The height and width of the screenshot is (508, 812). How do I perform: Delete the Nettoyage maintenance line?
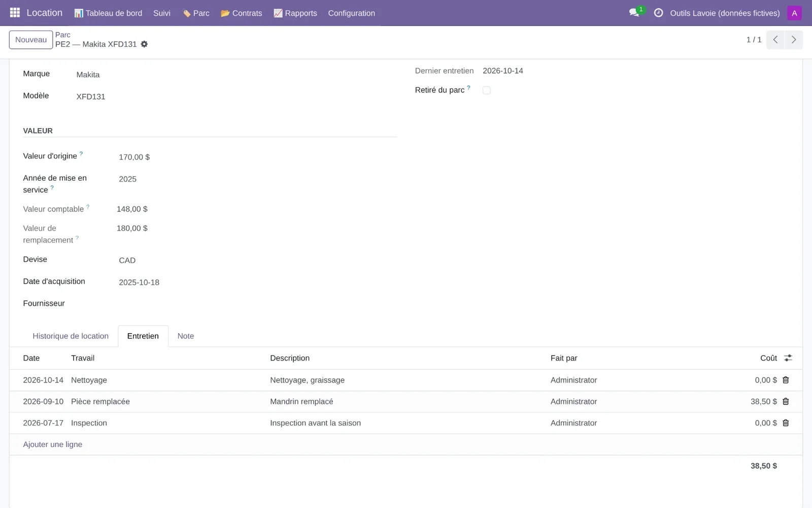pyautogui.click(x=786, y=380)
